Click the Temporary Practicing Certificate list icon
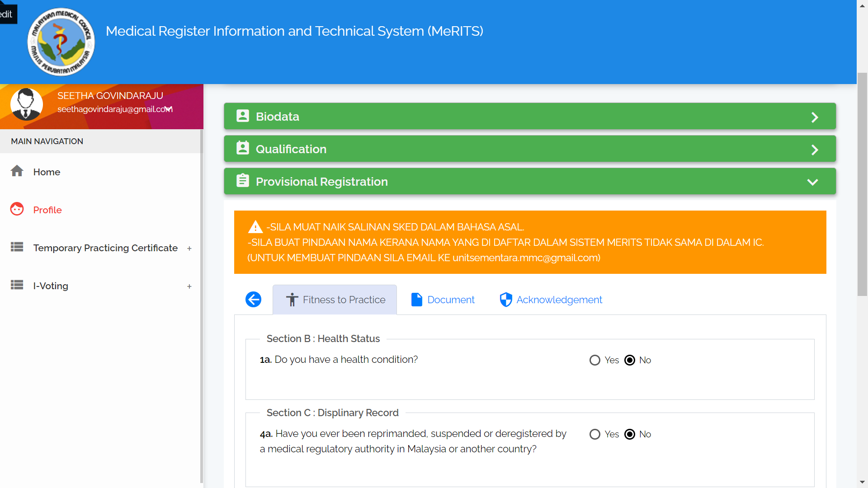868x488 pixels. pos(17,247)
